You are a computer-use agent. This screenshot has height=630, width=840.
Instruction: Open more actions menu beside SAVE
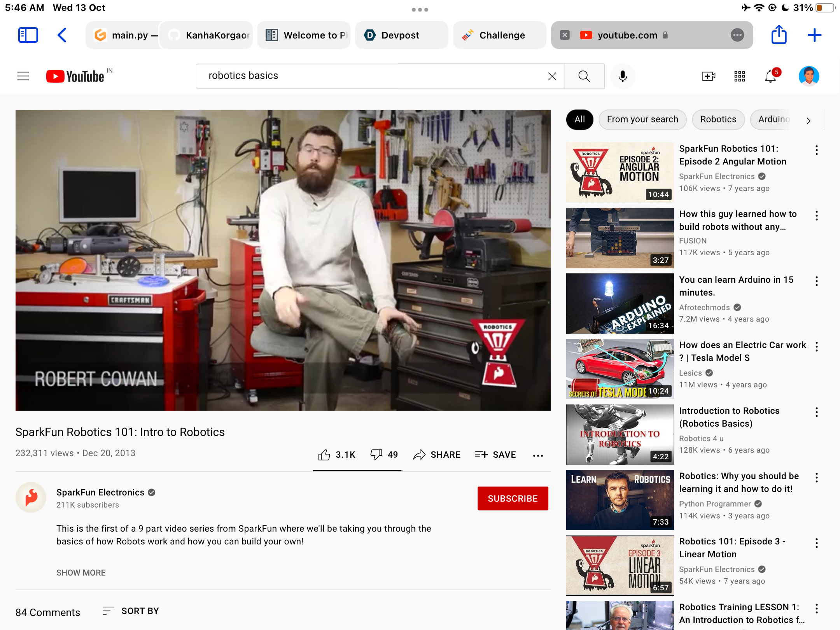pyautogui.click(x=538, y=455)
